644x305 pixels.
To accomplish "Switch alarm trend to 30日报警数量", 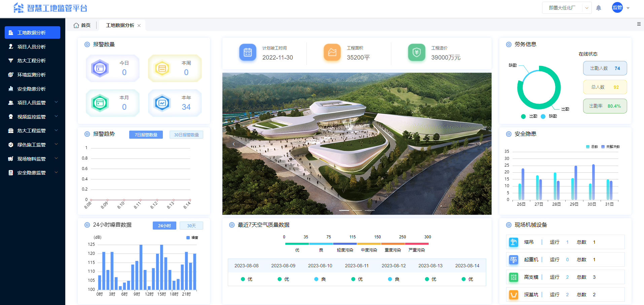I will coord(186,134).
